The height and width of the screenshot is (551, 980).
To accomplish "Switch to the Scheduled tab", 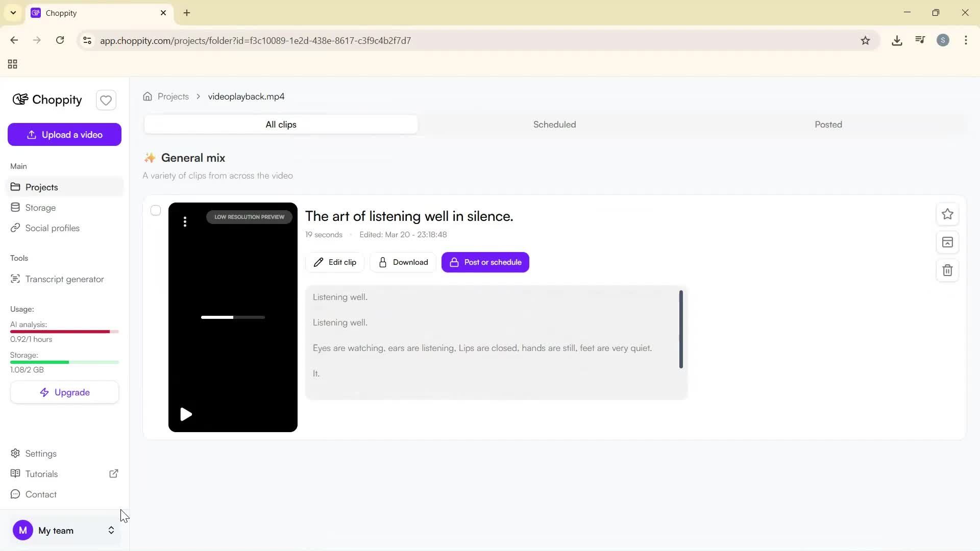I will click(554, 124).
